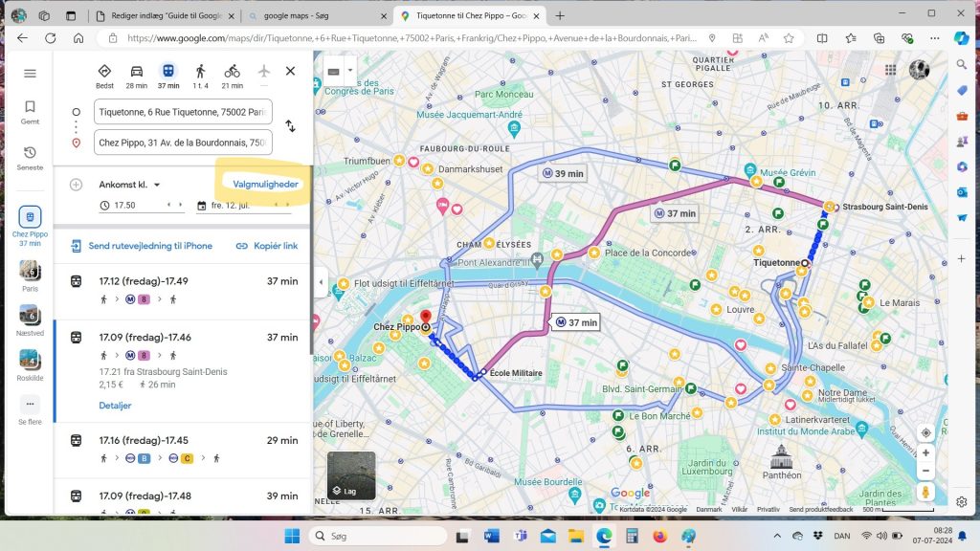The image size is (980, 551).
Task: Open the Google Maps hamburger menu
Action: pos(30,74)
